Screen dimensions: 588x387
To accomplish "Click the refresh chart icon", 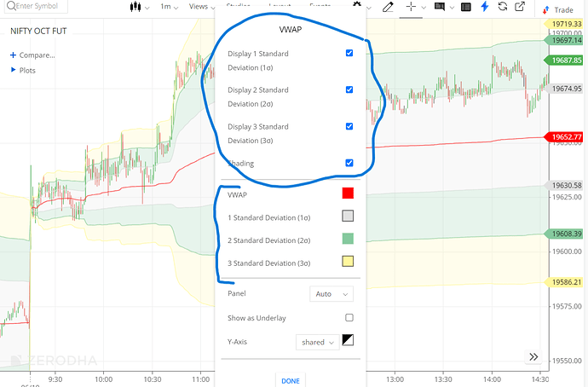I will tap(504, 7).
